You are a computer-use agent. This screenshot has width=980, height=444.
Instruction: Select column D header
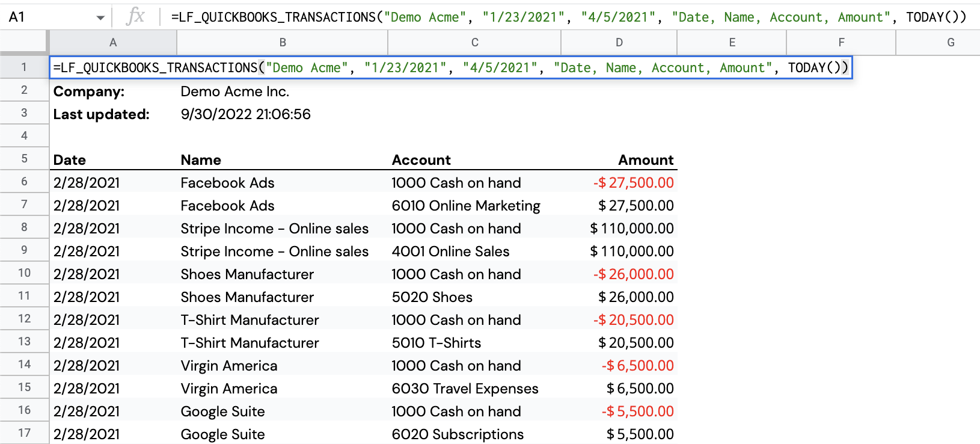click(x=619, y=43)
